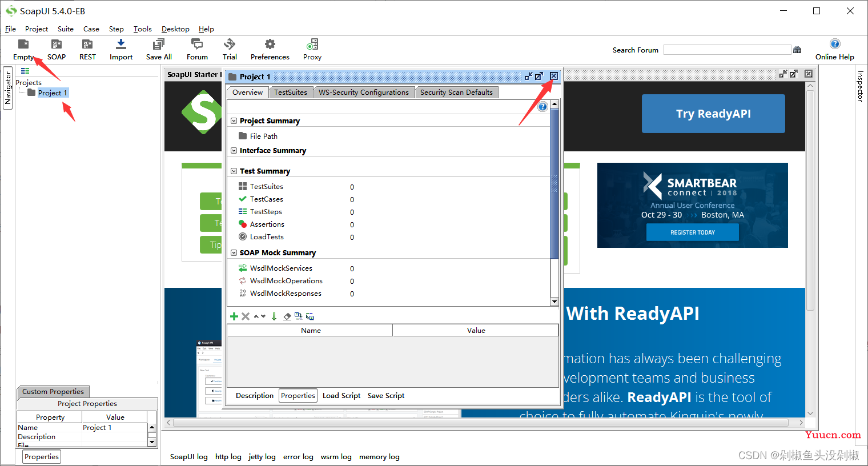Click the Search Forum binoculars icon
This screenshot has width=868, height=466.
(797, 50)
